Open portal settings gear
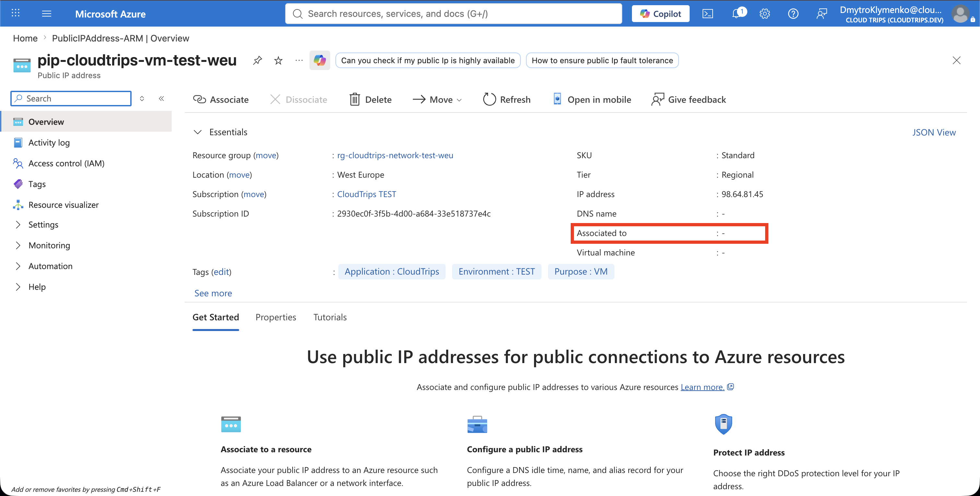Viewport: 980px width, 496px height. point(765,14)
